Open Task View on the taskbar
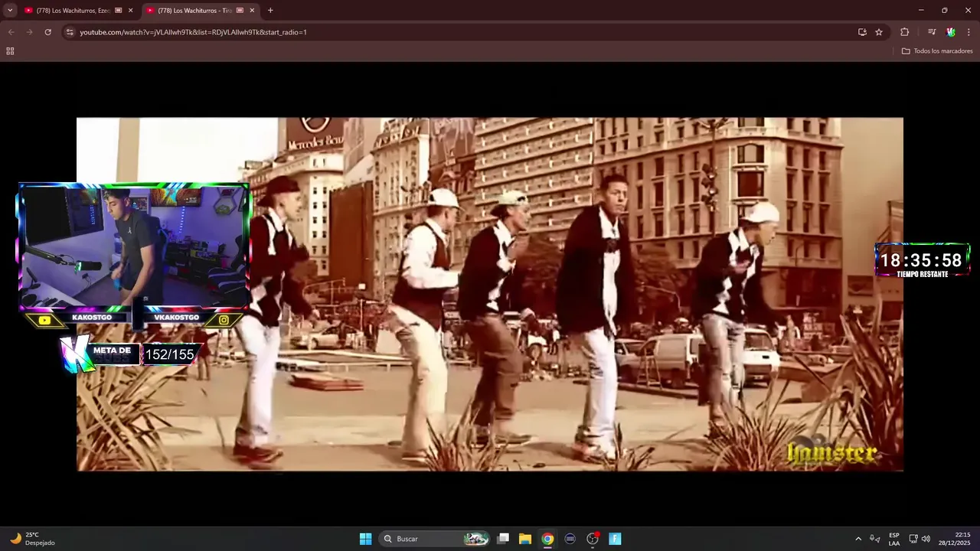Image resolution: width=980 pixels, height=551 pixels. tap(503, 539)
